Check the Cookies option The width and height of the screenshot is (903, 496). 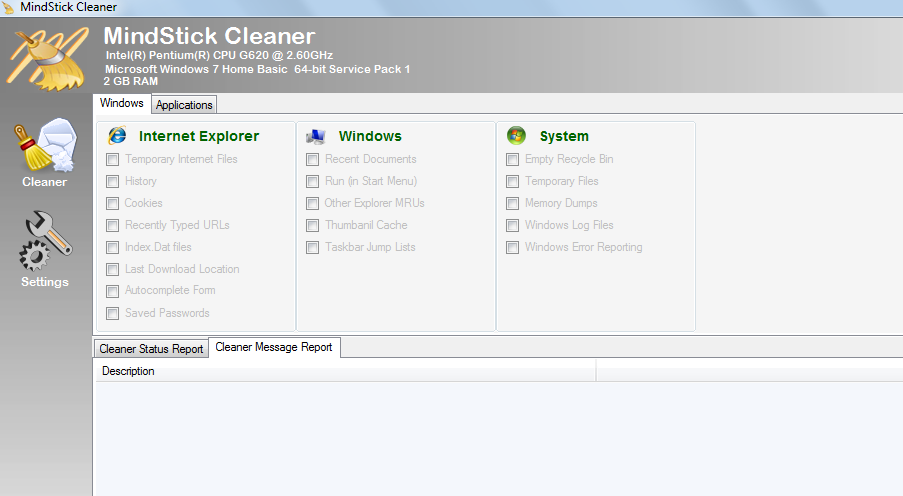coord(112,203)
